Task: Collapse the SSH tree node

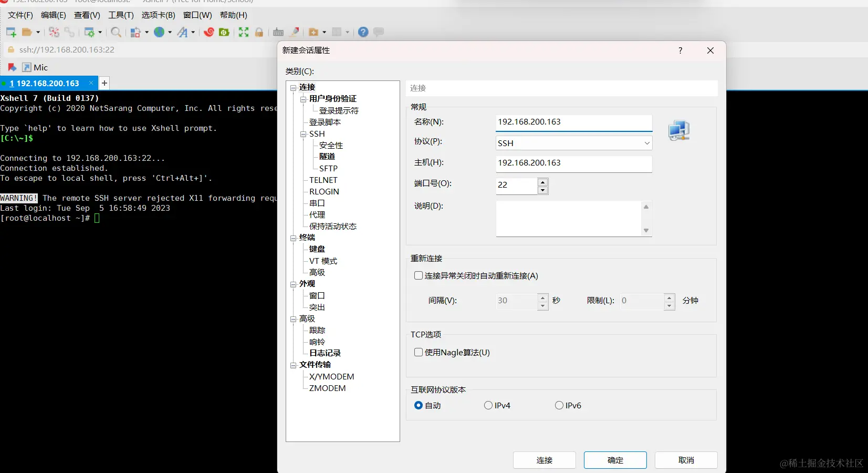Action: tap(303, 135)
